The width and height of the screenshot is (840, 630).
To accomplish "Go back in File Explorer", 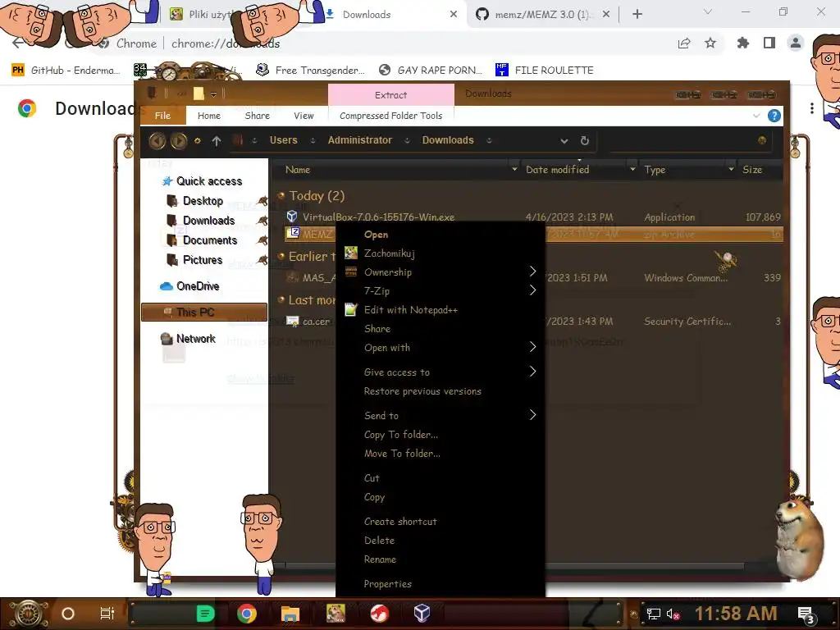I will point(157,140).
